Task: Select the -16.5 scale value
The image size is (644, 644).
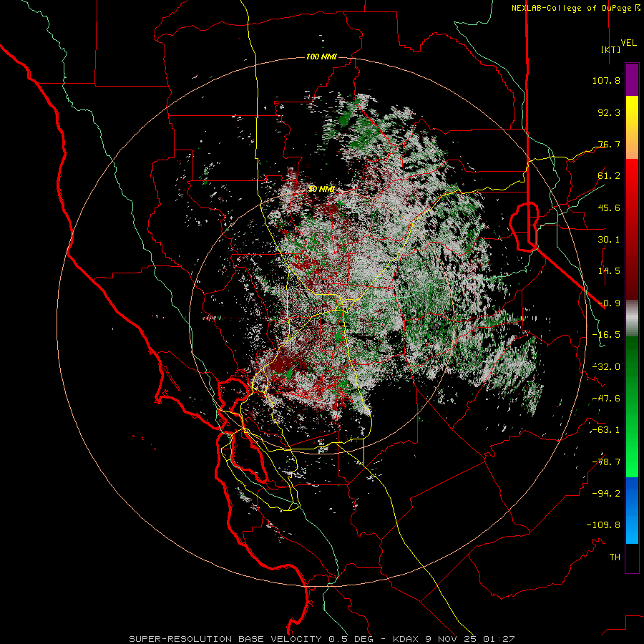Action: pos(606,335)
